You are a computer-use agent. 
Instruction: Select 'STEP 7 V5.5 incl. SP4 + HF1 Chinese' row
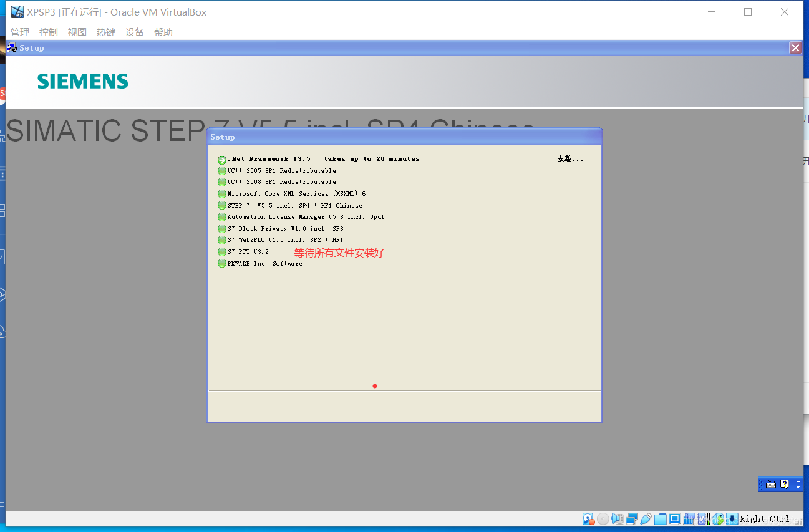[295, 206]
